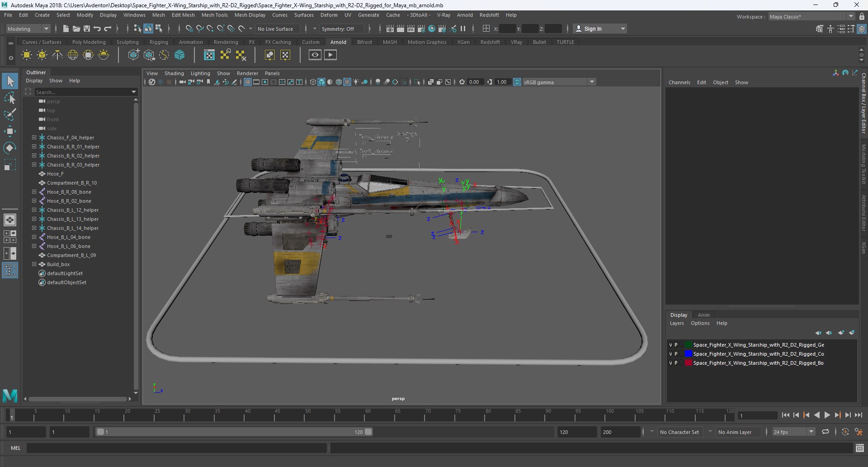Click frame 60 on the time slider
This screenshot has height=467, width=868.
pos(368,415)
